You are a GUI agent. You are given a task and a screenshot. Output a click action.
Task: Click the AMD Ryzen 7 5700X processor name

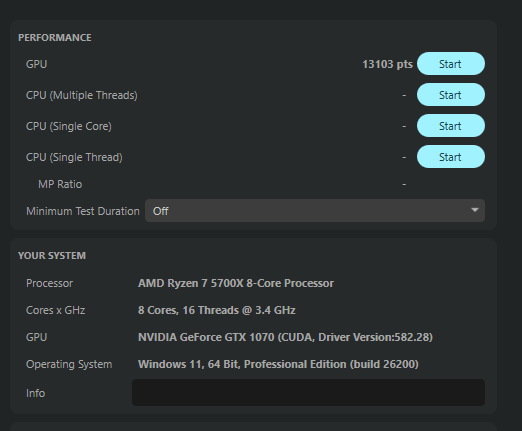(236, 283)
